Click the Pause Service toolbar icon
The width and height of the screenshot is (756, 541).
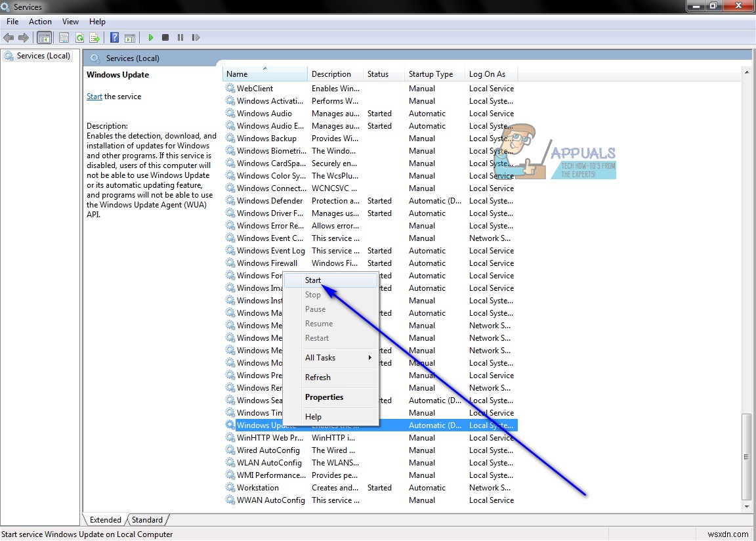(180, 37)
